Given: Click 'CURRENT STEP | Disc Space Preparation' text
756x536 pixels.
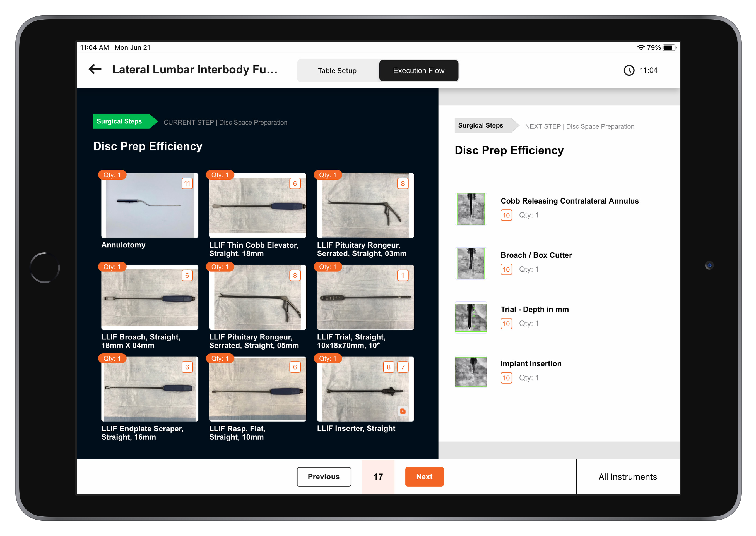Looking at the screenshot, I should 225,123.
